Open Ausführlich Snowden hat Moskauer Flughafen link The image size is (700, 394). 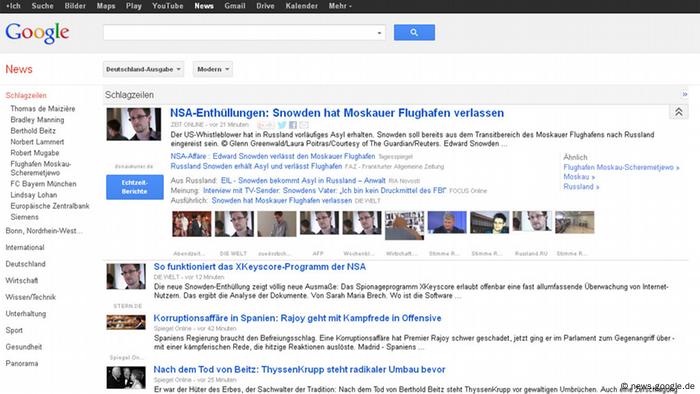pos(282,201)
